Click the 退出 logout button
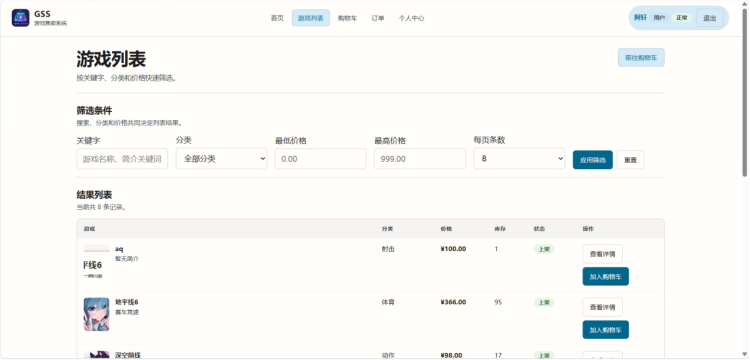750x360 pixels. [x=709, y=18]
